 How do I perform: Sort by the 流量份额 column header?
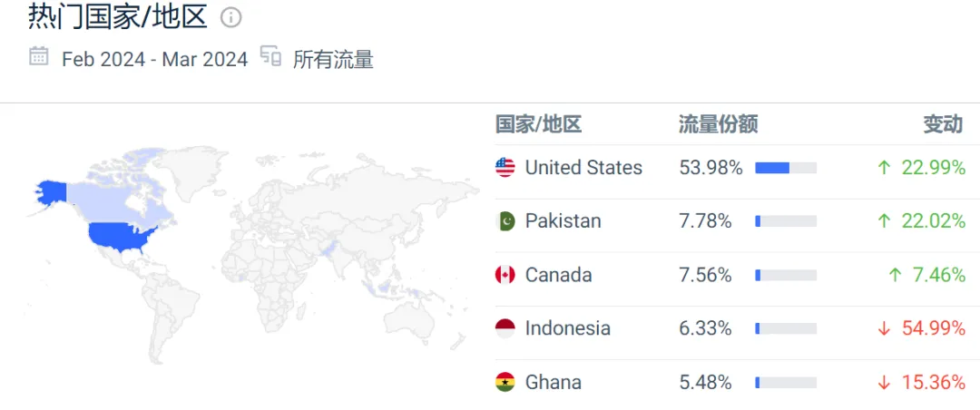point(718,124)
